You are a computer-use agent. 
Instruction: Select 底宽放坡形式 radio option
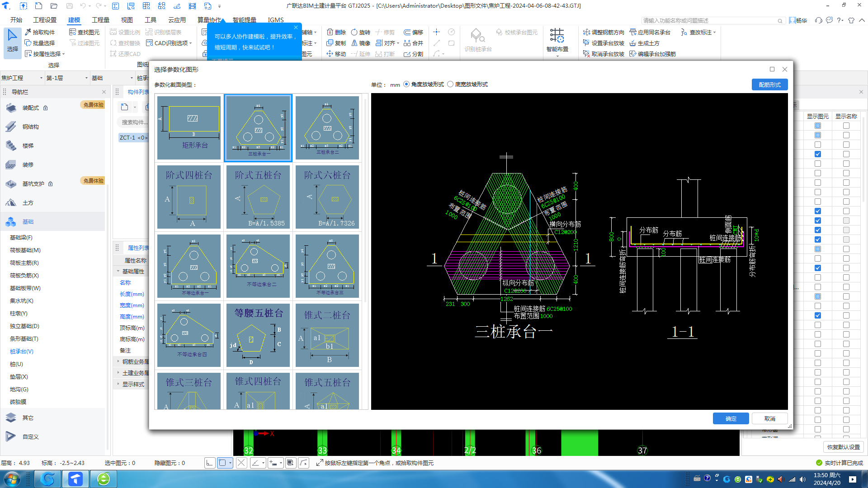tap(450, 84)
